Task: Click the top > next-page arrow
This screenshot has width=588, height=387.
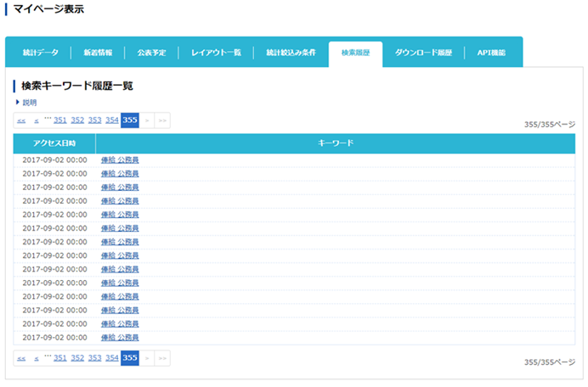Action: (147, 121)
